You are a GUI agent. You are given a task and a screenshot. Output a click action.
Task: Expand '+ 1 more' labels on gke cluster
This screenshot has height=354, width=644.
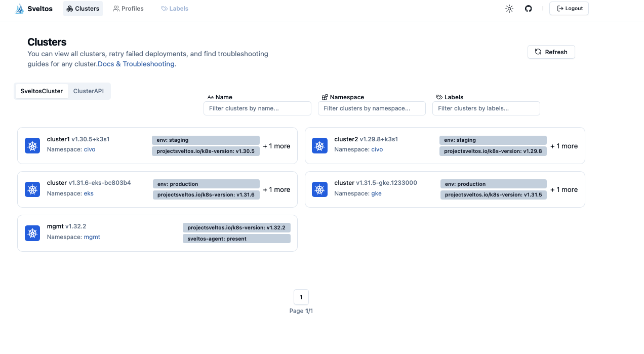click(x=564, y=189)
